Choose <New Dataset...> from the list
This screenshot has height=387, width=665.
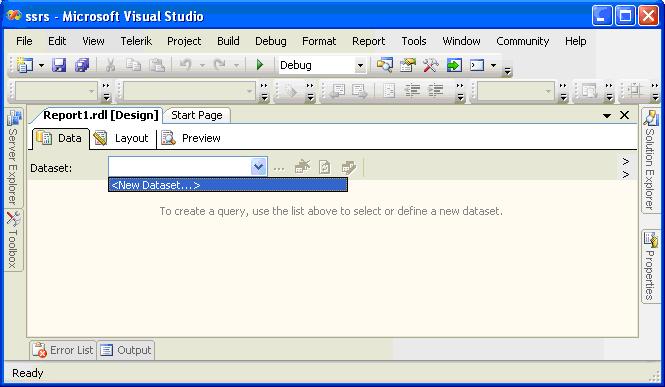click(x=228, y=185)
